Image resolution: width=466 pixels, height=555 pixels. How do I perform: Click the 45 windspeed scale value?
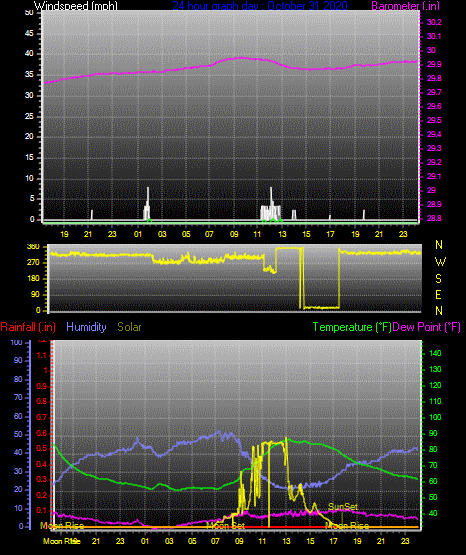29,34
